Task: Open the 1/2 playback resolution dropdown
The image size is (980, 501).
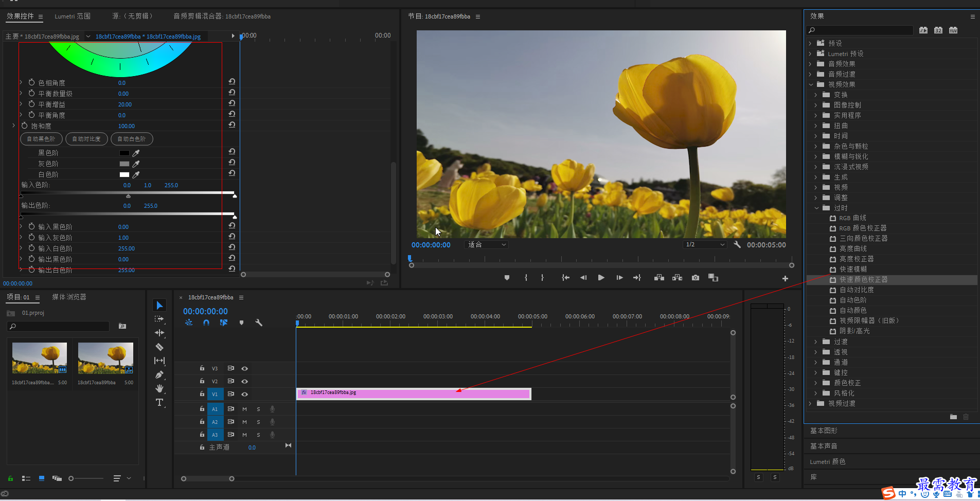Action: click(705, 245)
